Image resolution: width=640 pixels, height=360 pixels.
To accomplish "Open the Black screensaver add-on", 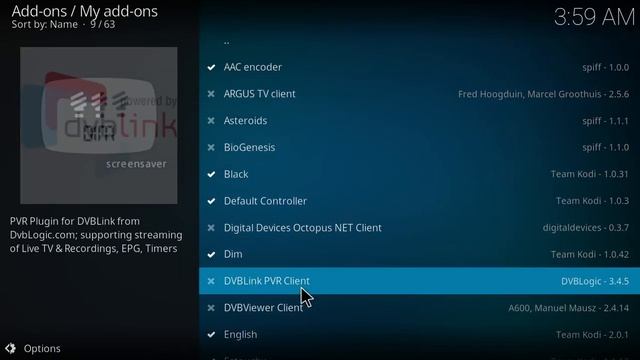I will [419, 174].
